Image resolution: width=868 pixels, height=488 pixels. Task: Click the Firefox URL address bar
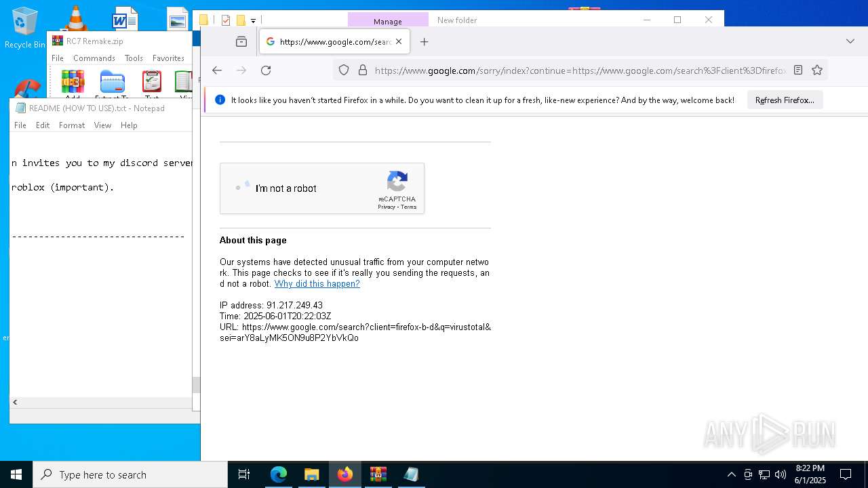pos(580,70)
